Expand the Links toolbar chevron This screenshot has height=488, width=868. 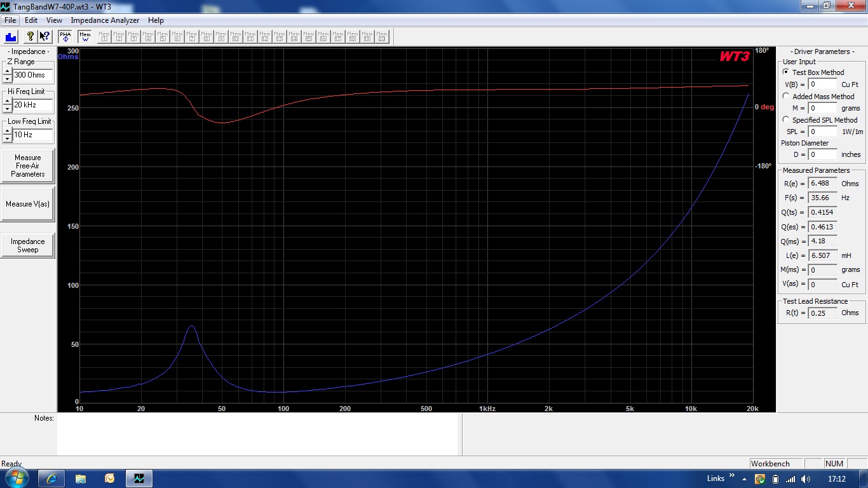(732, 477)
